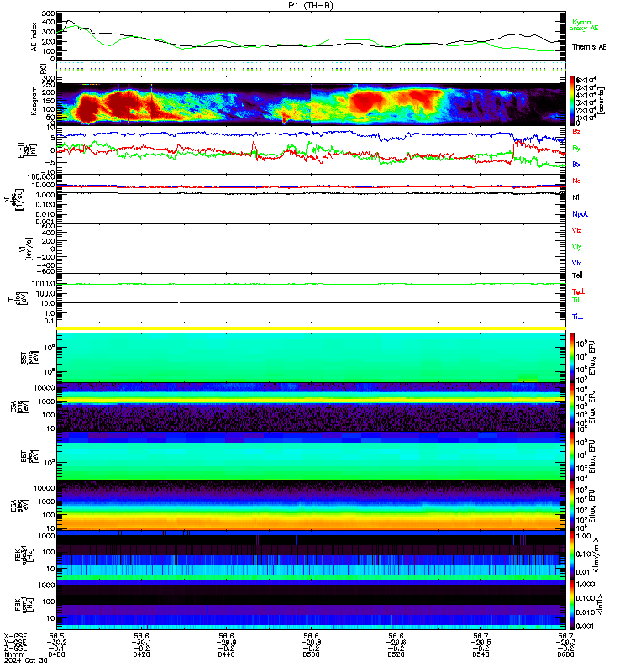Click the red Viz velocity legend label
Screen dimensions: 630x672
[576, 230]
